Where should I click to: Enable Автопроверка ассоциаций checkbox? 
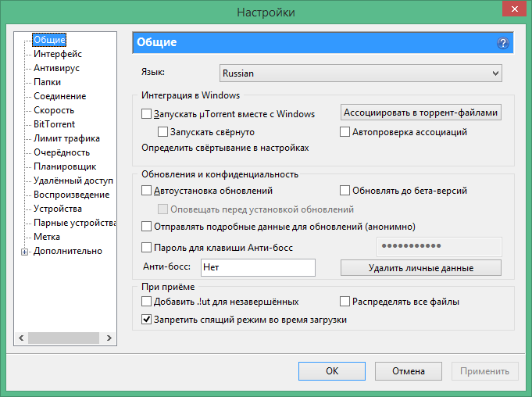coord(345,131)
